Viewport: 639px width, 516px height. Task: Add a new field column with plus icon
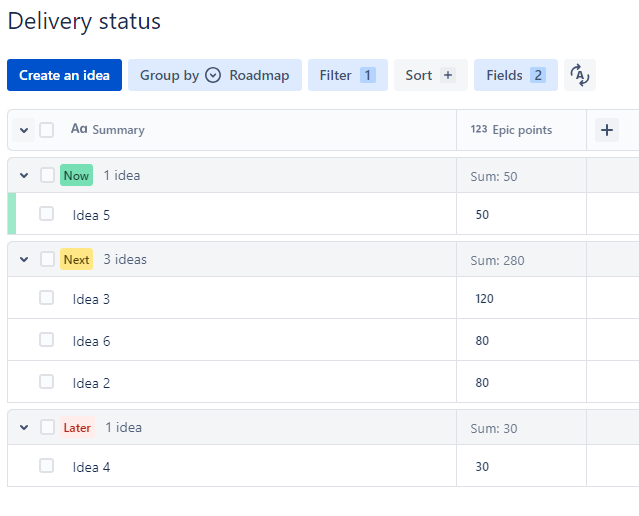607,130
